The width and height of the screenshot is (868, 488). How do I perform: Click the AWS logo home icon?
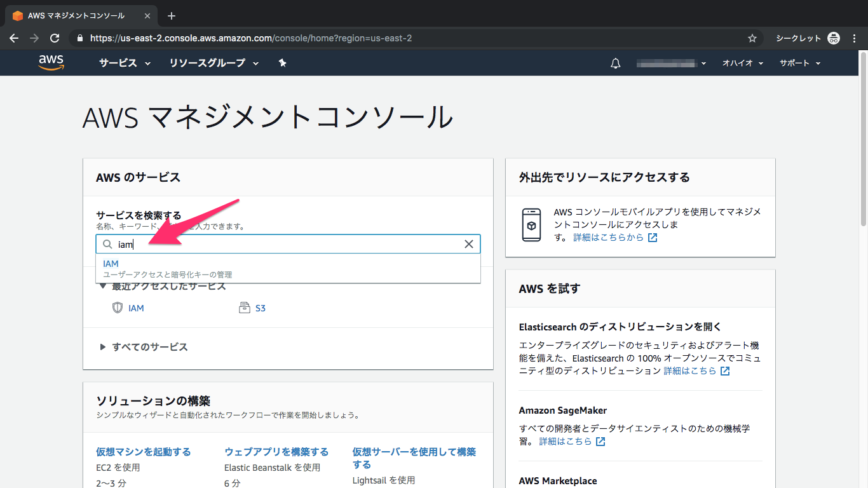coord(51,62)
